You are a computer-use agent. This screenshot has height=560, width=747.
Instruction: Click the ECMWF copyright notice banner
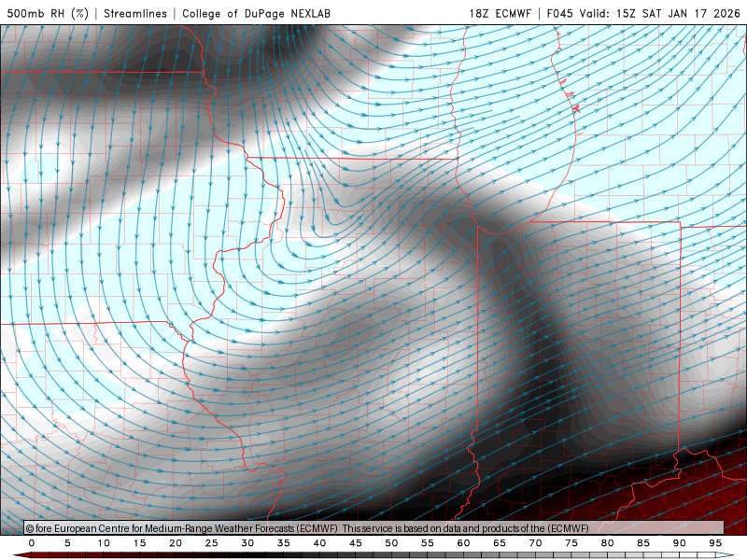pyautogui.click(x=374, y=528)
